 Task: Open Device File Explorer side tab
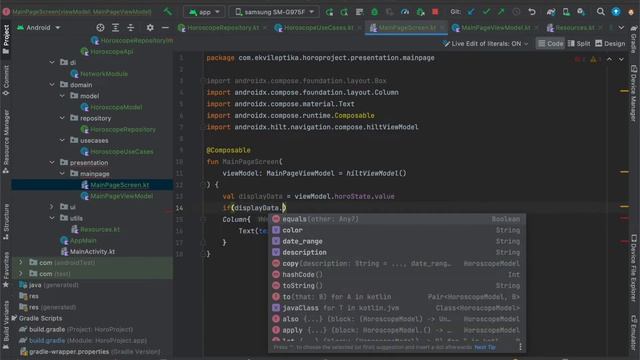[633, 268]
